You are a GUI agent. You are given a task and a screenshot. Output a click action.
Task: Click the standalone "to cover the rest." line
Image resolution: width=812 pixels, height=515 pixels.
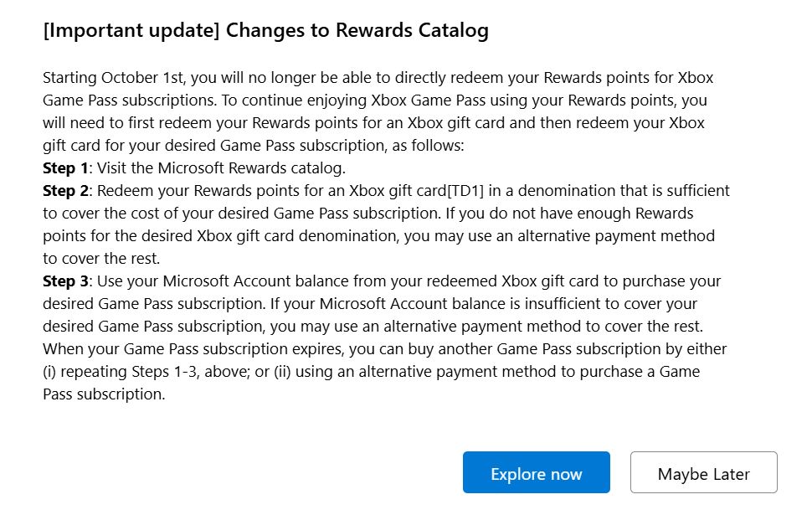[x=100, y=258]
